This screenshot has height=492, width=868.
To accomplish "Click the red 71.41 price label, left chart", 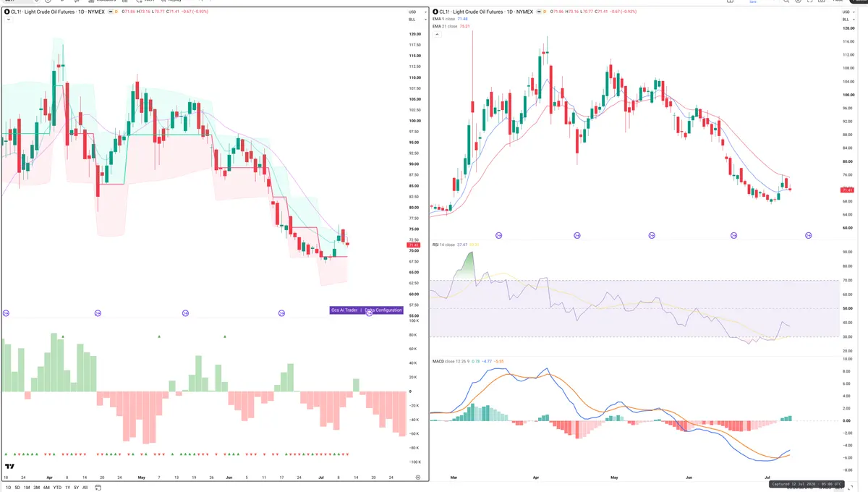I will (x=413, y=245).
